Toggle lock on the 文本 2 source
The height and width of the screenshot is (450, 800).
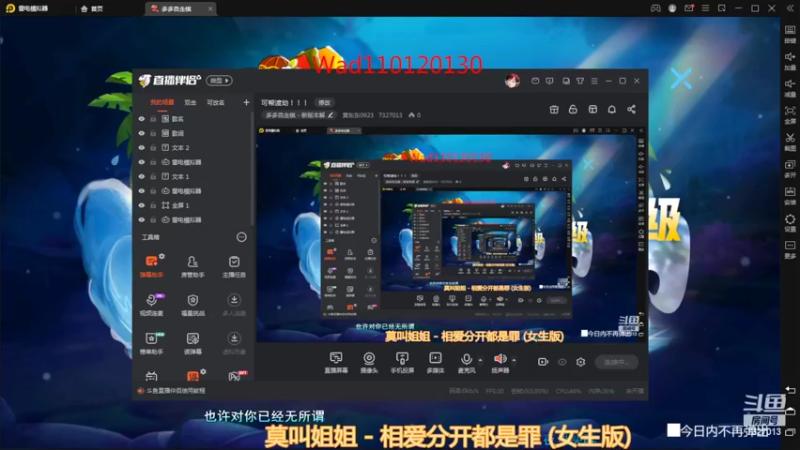click(153, 147)
